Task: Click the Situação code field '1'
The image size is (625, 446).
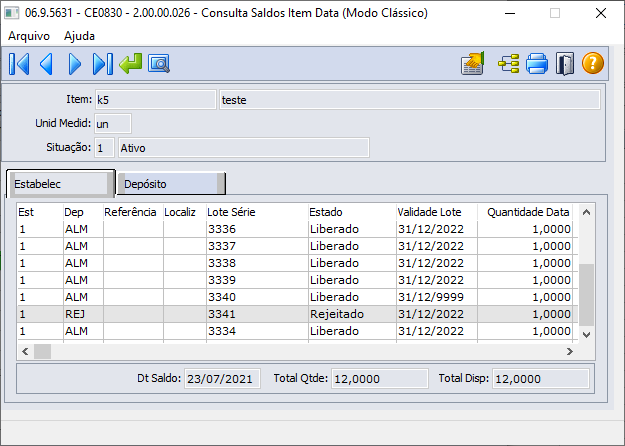Action: [104, 148]
